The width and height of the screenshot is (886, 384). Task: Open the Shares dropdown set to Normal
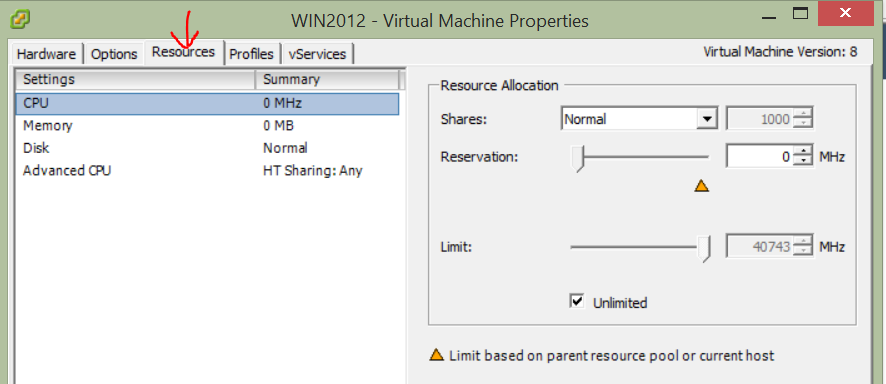[x=639, y=119]
